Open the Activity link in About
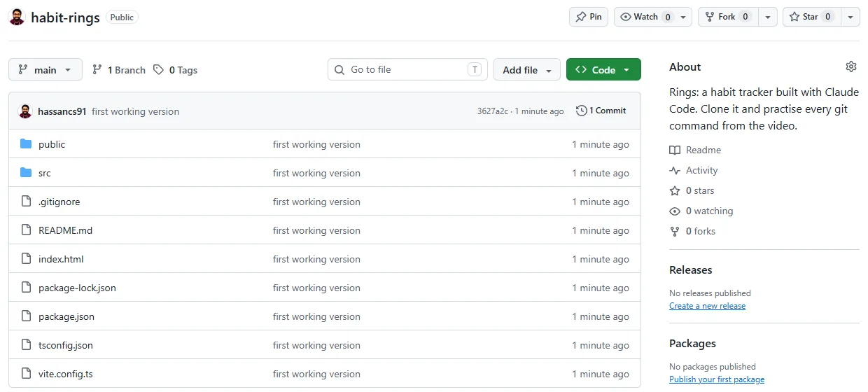This screenshot has width=868, height=392. (x=694, y=170)
